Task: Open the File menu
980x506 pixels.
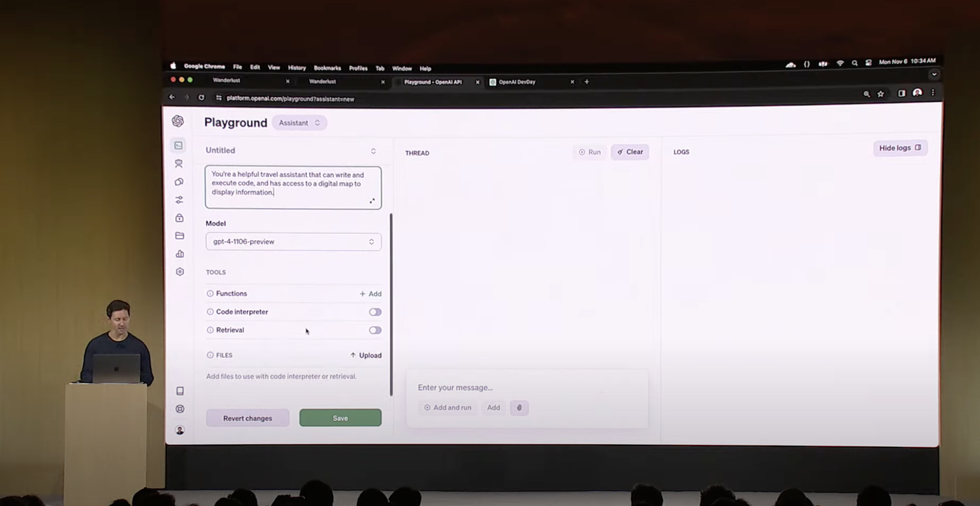Action: pyautogui.click(x=238, y=67)
